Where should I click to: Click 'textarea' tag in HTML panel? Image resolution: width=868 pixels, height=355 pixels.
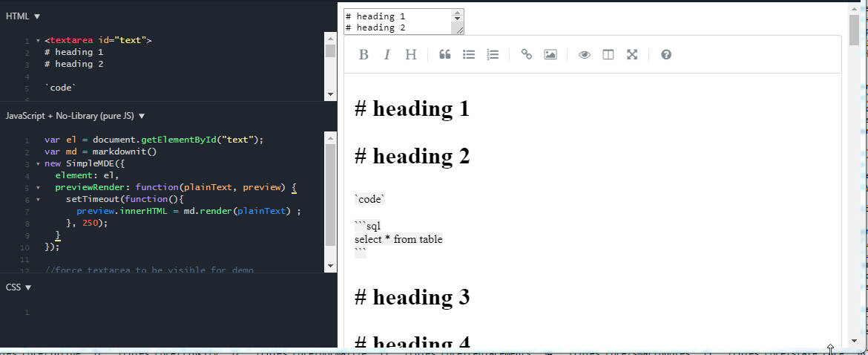[x=71, y=40]
